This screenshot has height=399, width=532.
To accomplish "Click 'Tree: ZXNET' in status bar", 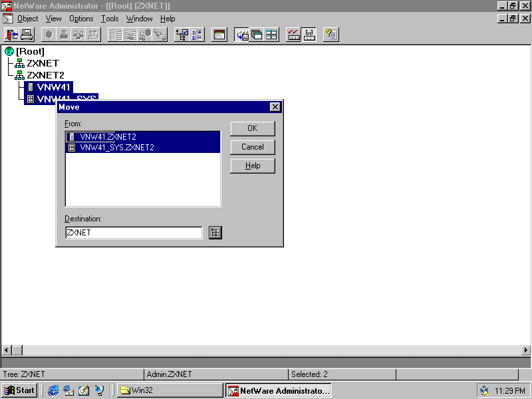I will point(24,374).
